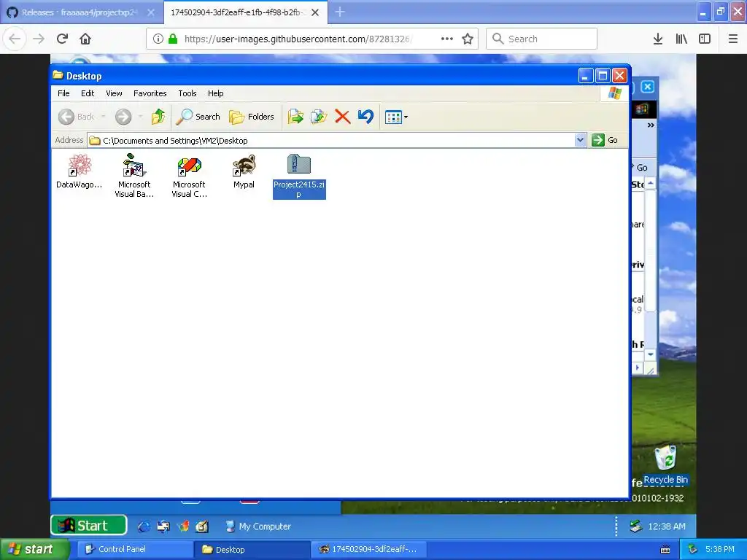Close the Releases browser tab
The width and height of the screenshot is (747, 560).
pyautogui.click(x=151, y=12)
